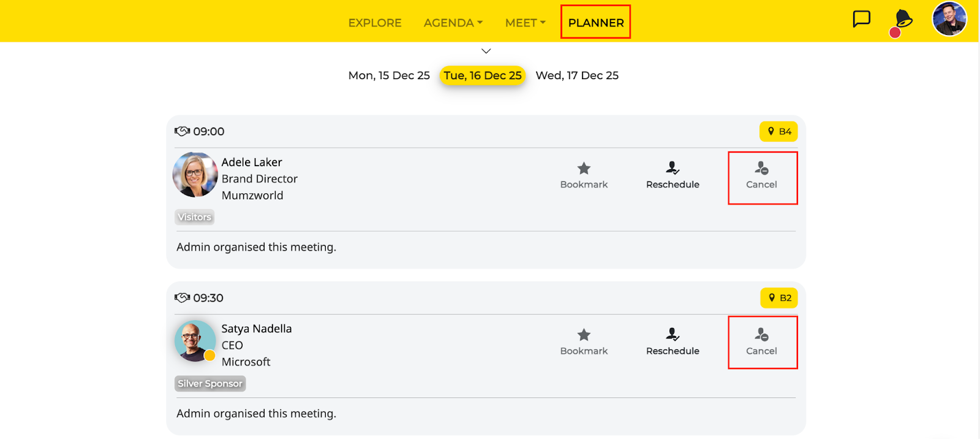Cancel the 09:00 Adele Laker meeting

click(x=761, y=176)
